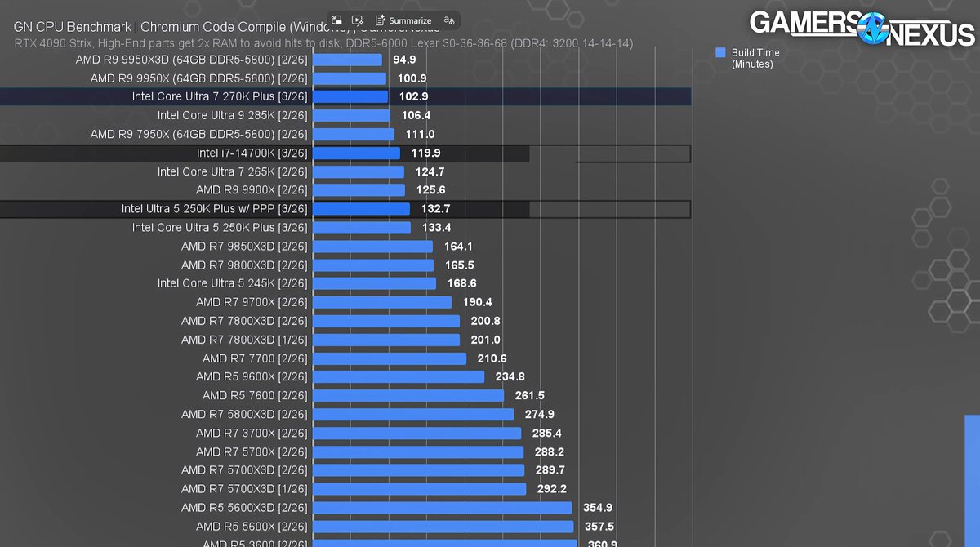Click the 292.2 value
Viewport: 980px width, 547px height.
tap(551, 488)
